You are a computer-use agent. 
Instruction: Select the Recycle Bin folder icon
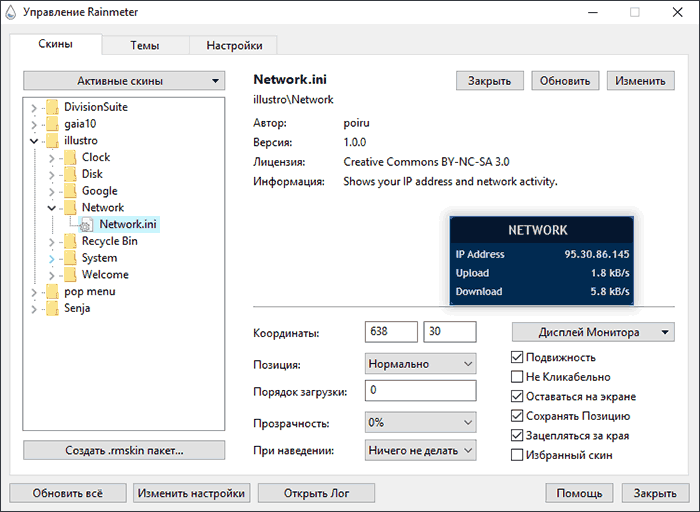pyautogui.click(x=70, y=241)
